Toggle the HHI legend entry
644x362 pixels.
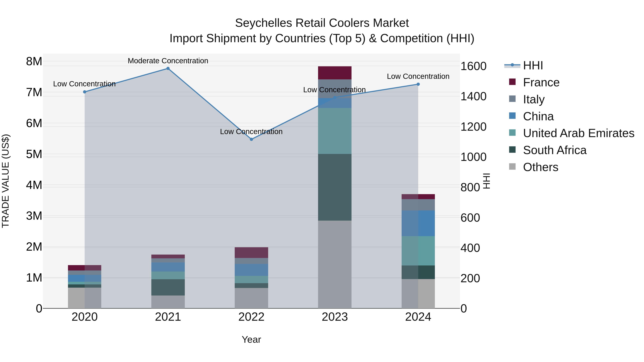coord(523,65)
